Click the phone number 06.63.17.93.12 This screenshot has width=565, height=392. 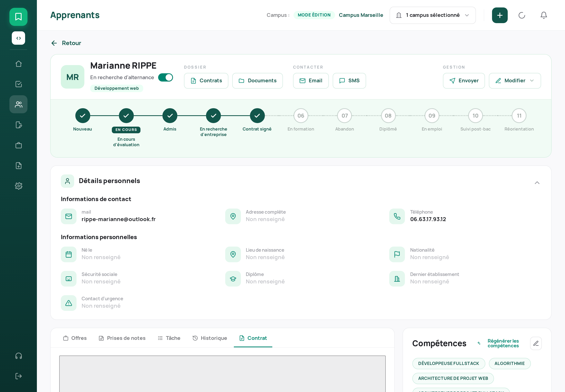pos(428,219)
